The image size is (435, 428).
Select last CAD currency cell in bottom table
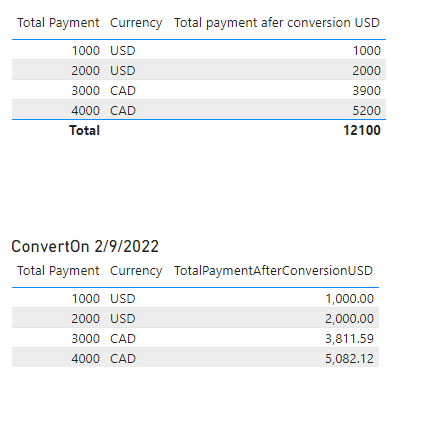click(123, 359)
